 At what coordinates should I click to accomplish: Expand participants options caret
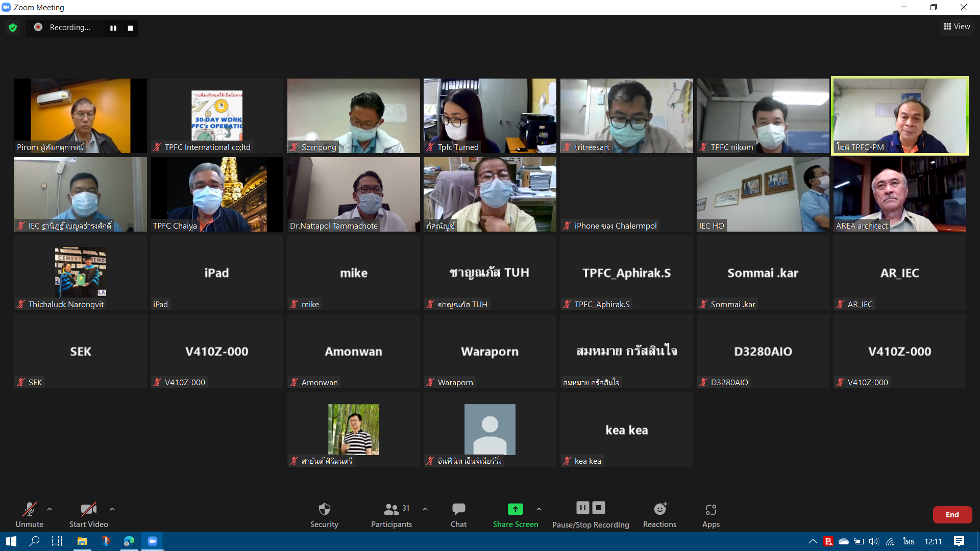[x=425, y=509]
